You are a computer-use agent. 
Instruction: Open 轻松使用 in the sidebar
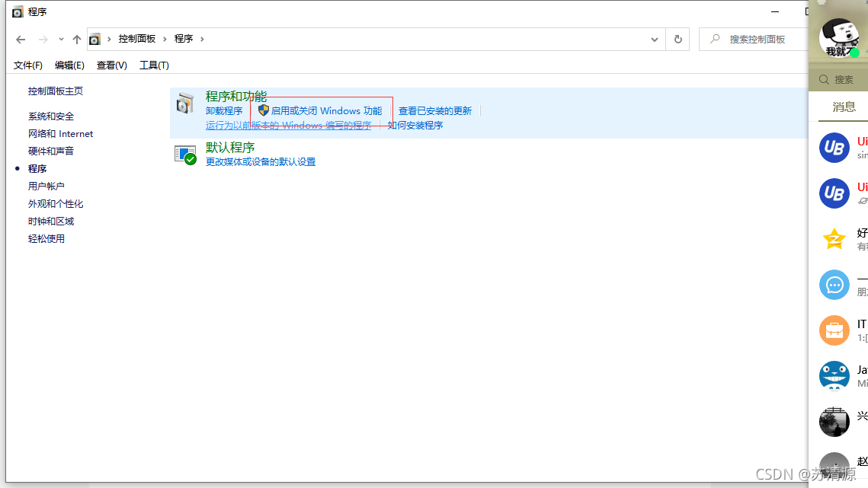click(x=46, y=238)
